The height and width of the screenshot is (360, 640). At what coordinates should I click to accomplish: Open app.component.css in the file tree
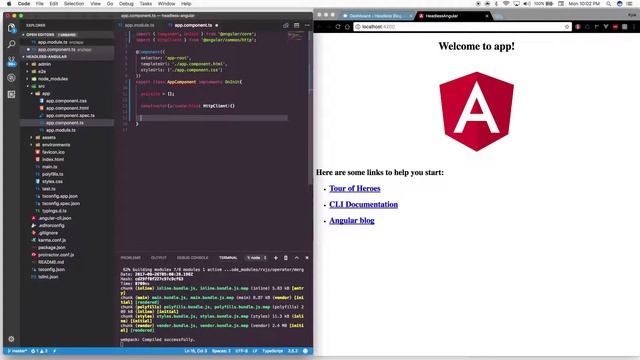(x=66, y=101)
